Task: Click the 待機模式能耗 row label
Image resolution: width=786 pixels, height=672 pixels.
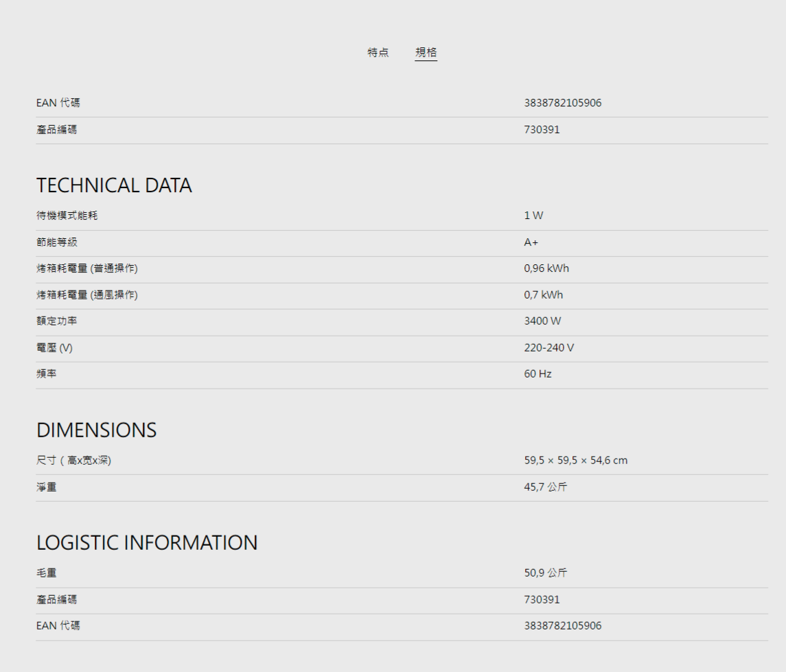Action: [67, 216]
